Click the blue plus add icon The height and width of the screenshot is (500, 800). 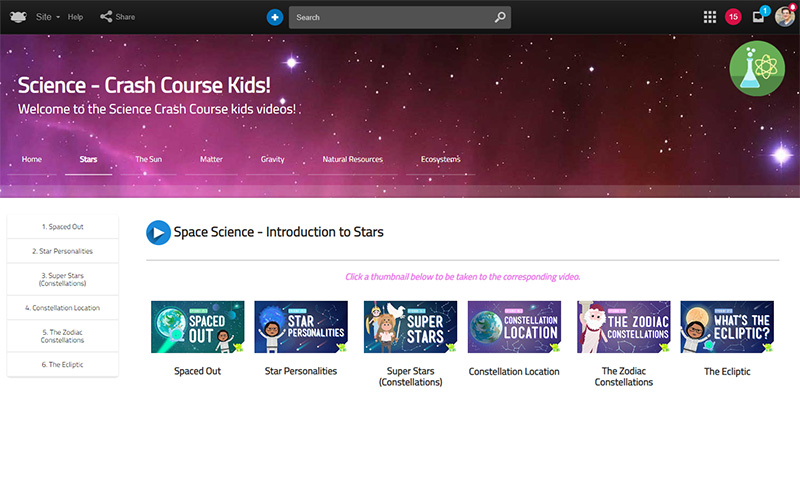point(275,17)
